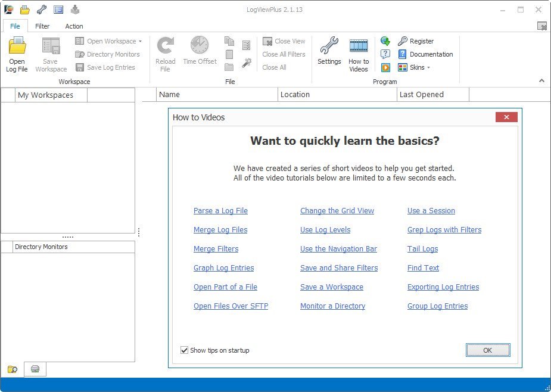Uncheck Show tips on startup

click(185, 350)
